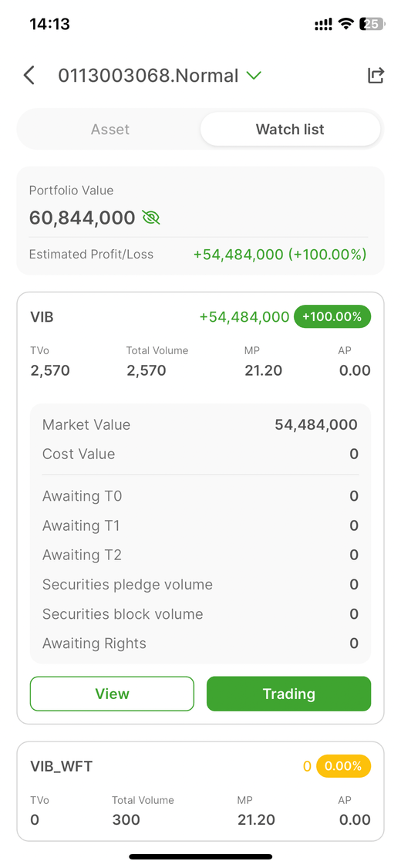
Task: Open Trading for VIB stock
Action: click(x=288, y=694)
